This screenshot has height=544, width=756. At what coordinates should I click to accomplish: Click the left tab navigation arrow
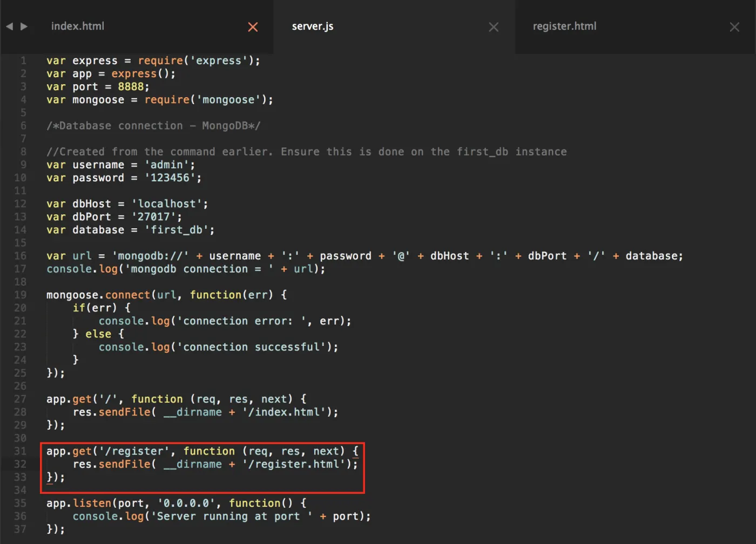(9, 26)
